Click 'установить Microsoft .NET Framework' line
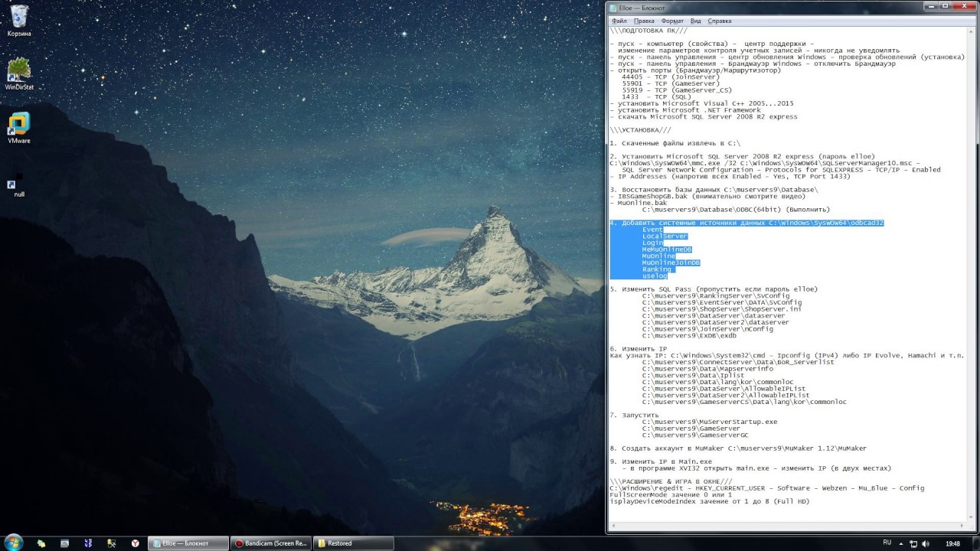The image size is (980, 551). 685,110
